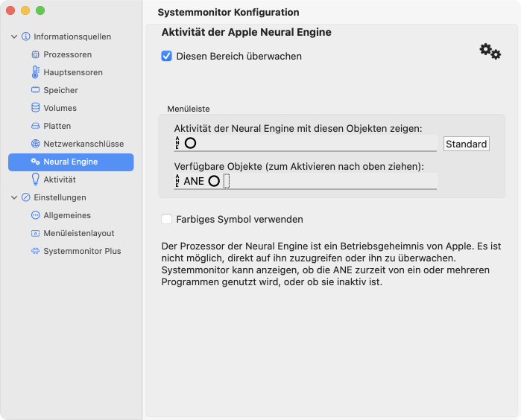Click the yellow minimize window button
This screenshot has height=420, width=521.
tap(25, 10)
